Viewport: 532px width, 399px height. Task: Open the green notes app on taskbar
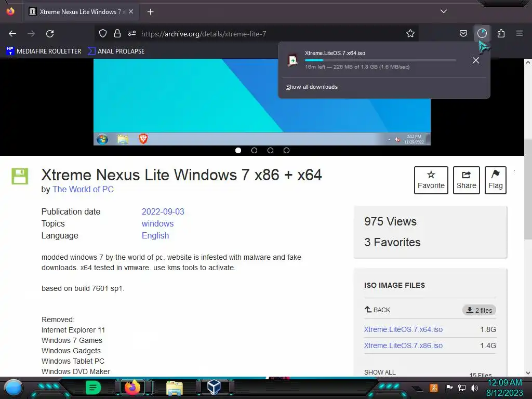tap(94, 388)
